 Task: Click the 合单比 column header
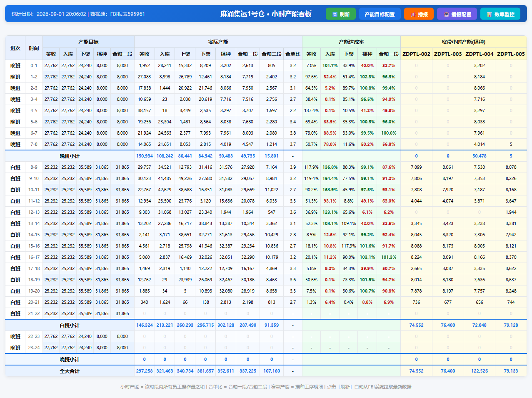[x=293, y=54]
